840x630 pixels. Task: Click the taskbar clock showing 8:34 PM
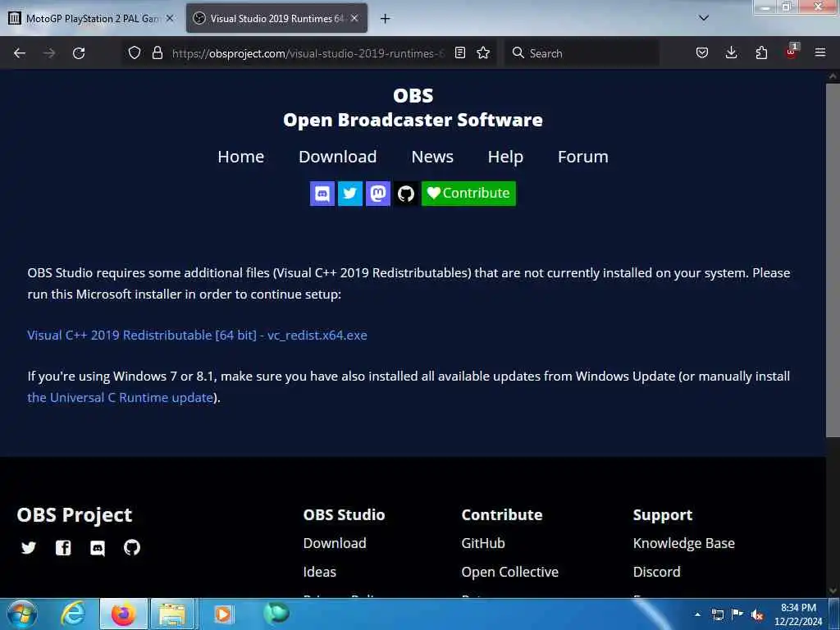[x=798, y=614]
